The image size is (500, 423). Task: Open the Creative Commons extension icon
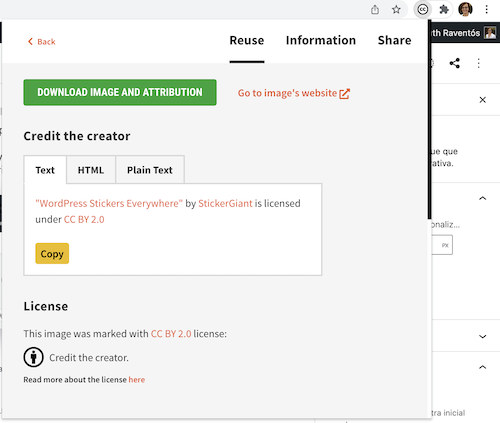(x=423, y=9)
